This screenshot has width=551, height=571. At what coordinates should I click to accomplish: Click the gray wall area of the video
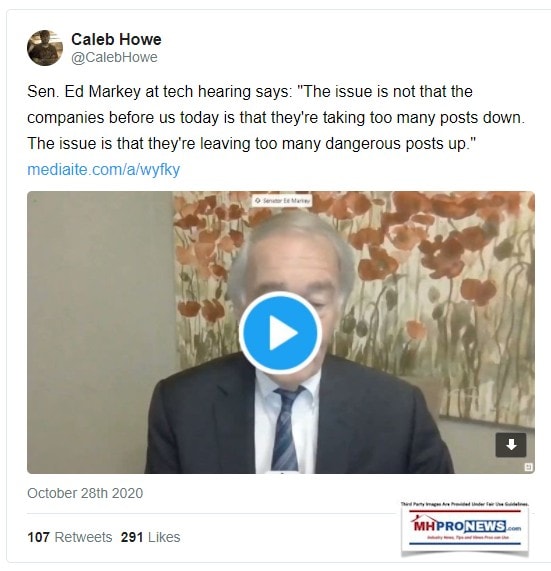pos(98,328)
